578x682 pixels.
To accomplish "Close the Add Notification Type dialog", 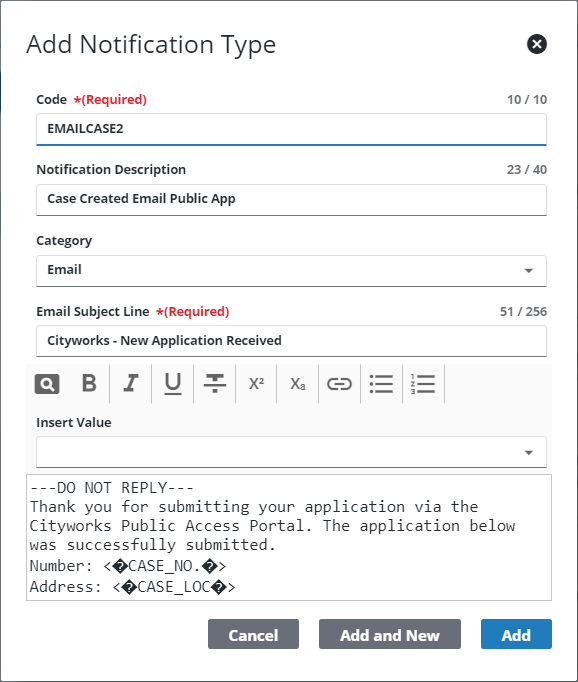I will [x=537, y=44].
